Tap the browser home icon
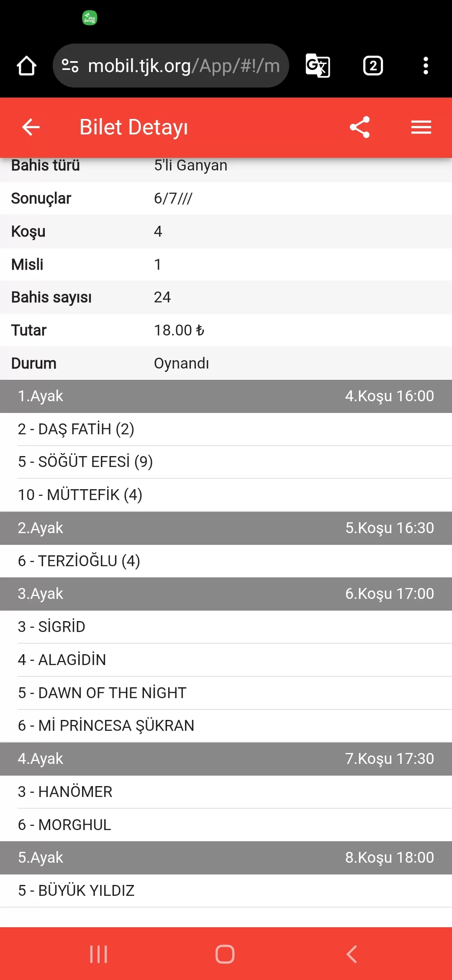Screen dimensions: 452x980 (x=26, y=66)
